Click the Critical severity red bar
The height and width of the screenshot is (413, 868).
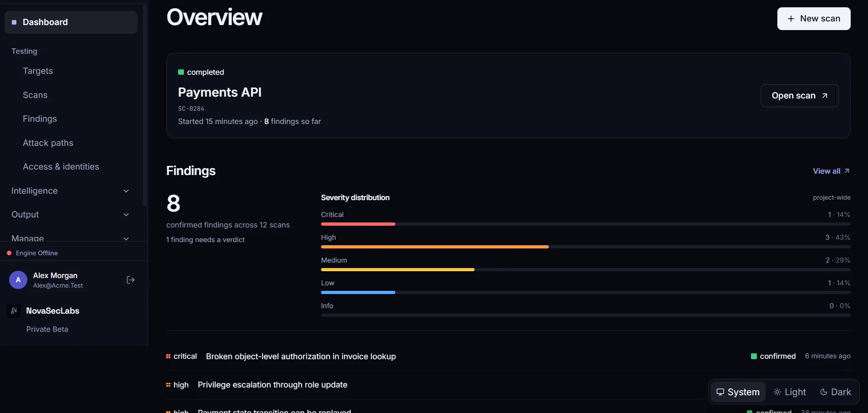point(358,224)
